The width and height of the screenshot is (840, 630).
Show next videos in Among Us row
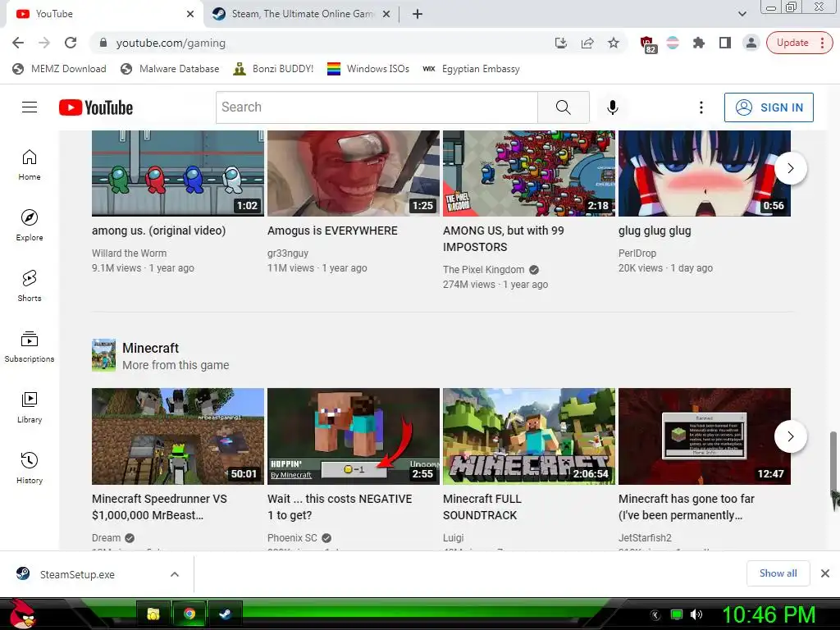pyautogui.click(x=790, y=168)
